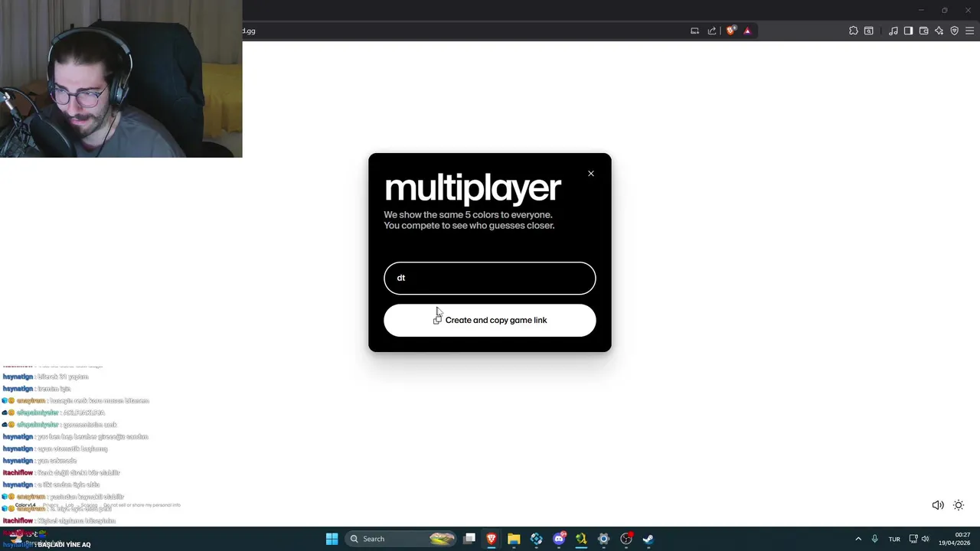Open the Leo AI sparkle icon
The image size is (980, 551).
pyautogui.click(x=939, y=31)
